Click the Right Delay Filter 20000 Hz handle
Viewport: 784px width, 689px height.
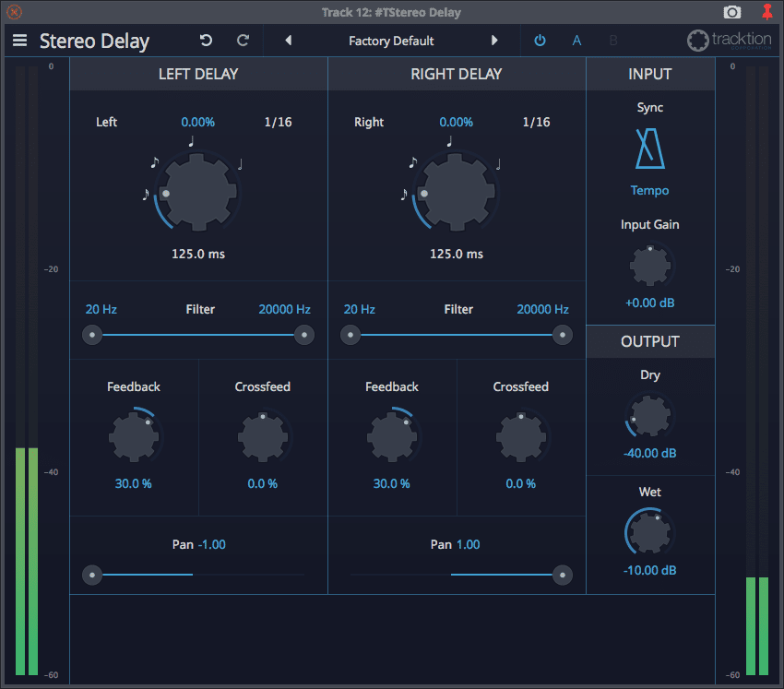[x=562, y=336]
